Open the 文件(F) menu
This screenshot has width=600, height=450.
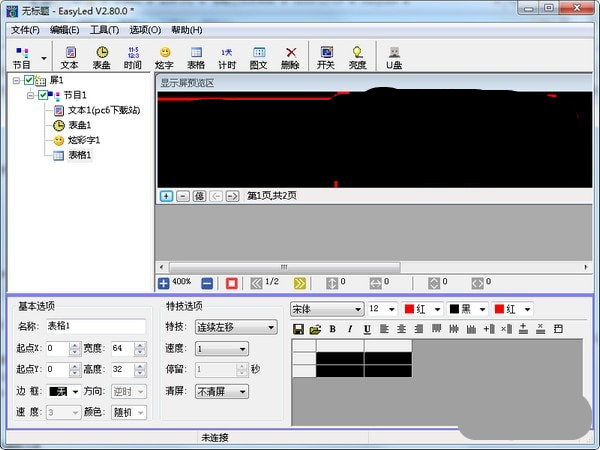[25, 30]
